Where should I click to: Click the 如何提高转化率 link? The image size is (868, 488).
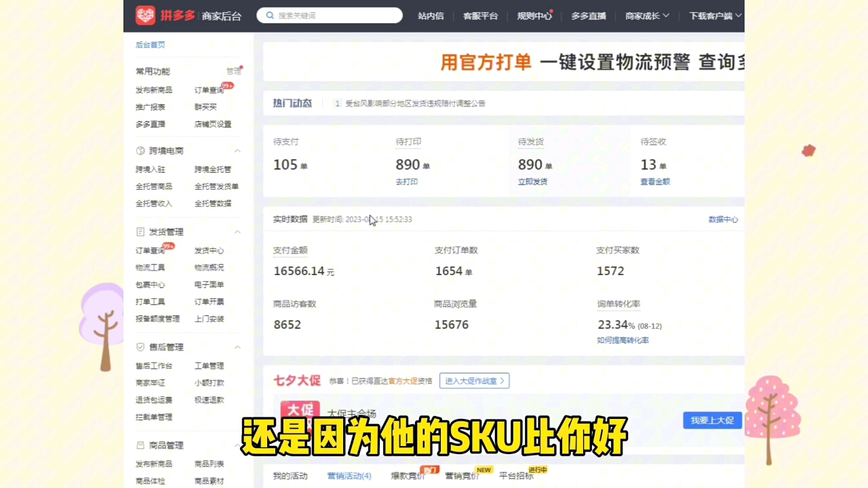(x=623, y=340)
